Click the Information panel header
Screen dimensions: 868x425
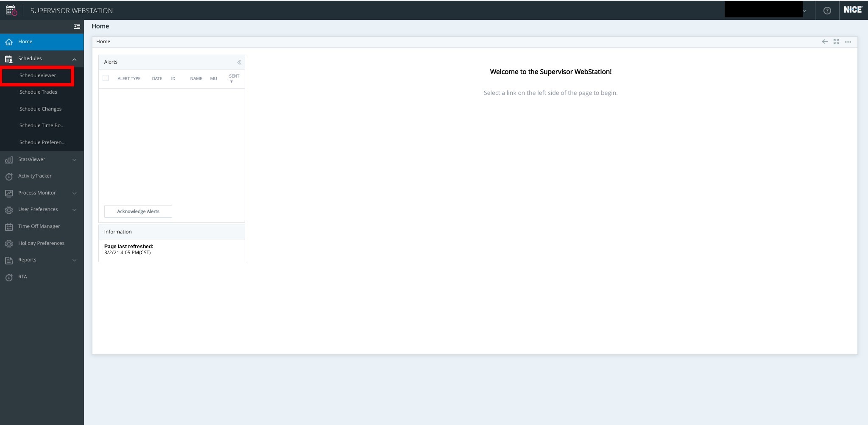tap(172, 232)
